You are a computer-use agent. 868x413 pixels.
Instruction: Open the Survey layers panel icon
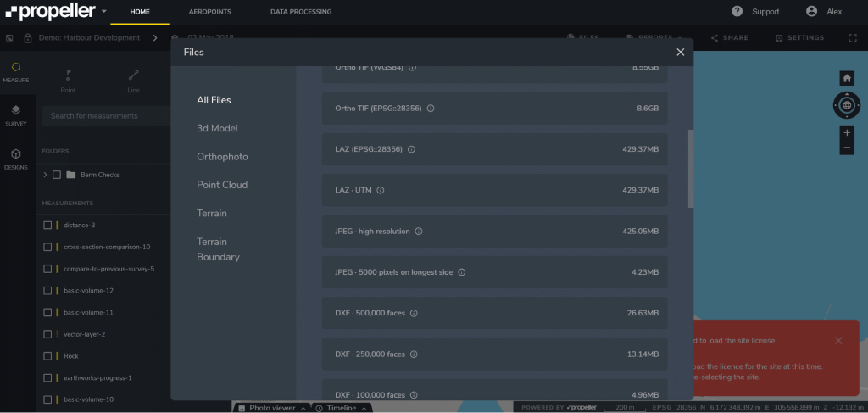[16, 111]
